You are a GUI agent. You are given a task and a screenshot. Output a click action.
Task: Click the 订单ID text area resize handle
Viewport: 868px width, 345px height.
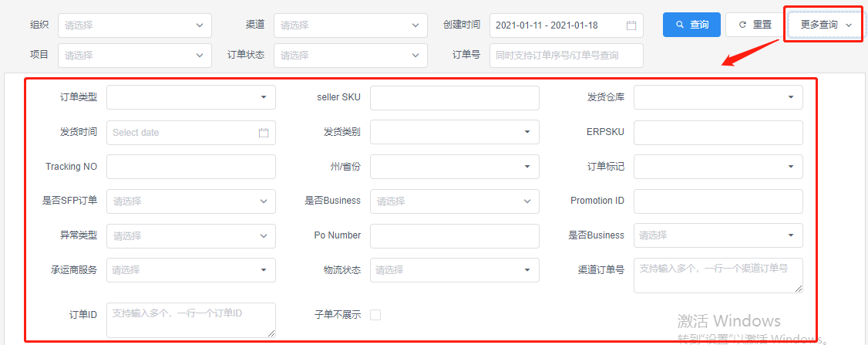271,333
